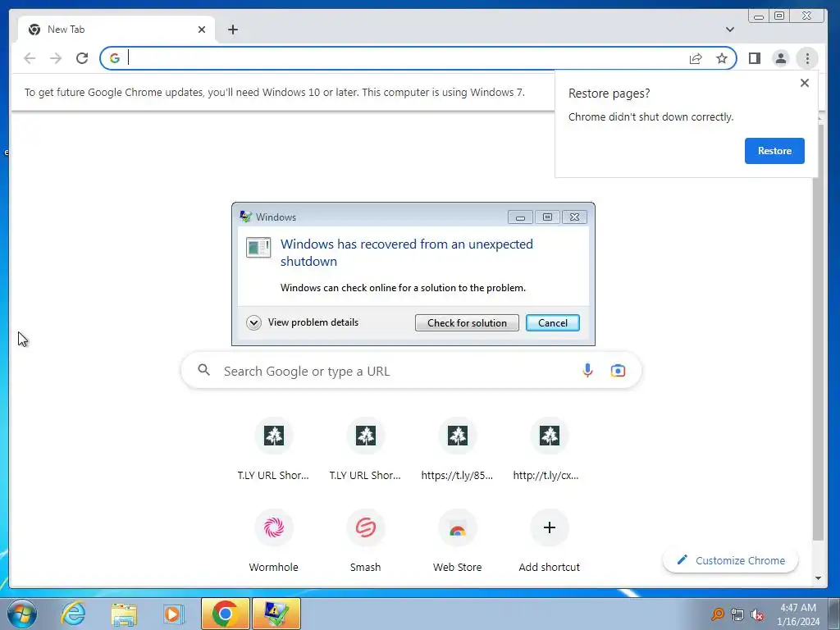This screenshot has width=840, height=630.
Task: Close the Windows recovery dialog with X
Action: [x=574, y=217]
